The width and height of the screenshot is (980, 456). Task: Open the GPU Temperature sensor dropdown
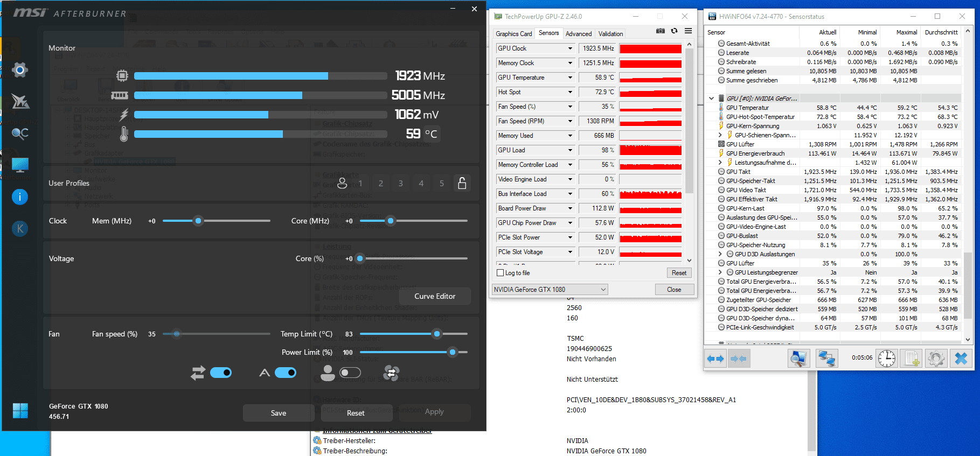[570, 78]
